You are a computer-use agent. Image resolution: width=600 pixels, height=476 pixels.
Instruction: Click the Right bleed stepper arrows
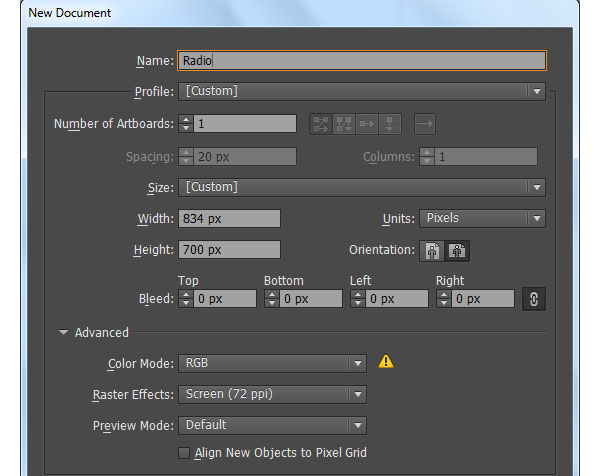[x=444, y=298]
